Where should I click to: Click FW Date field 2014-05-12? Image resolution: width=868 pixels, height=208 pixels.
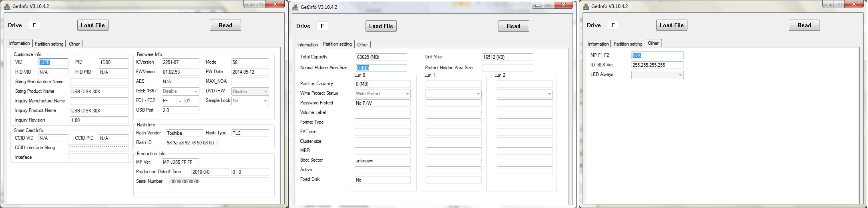(x=250, y=72)
